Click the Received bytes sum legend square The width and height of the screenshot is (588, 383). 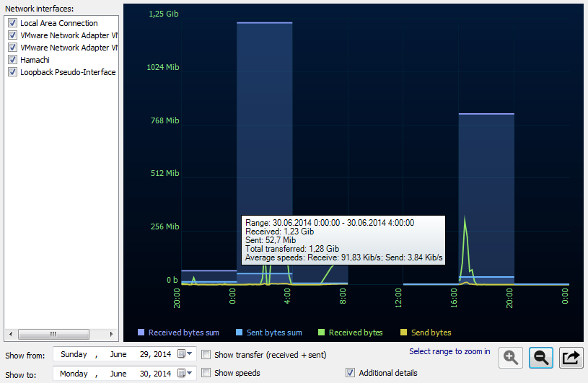pyautogui.click(x=141, y=333)
